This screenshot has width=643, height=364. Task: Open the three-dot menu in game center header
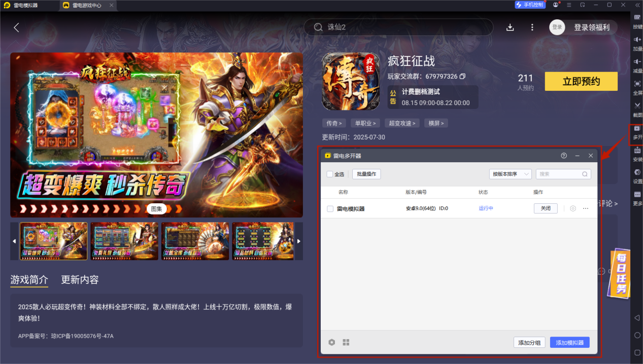click(x=532, y=27)
